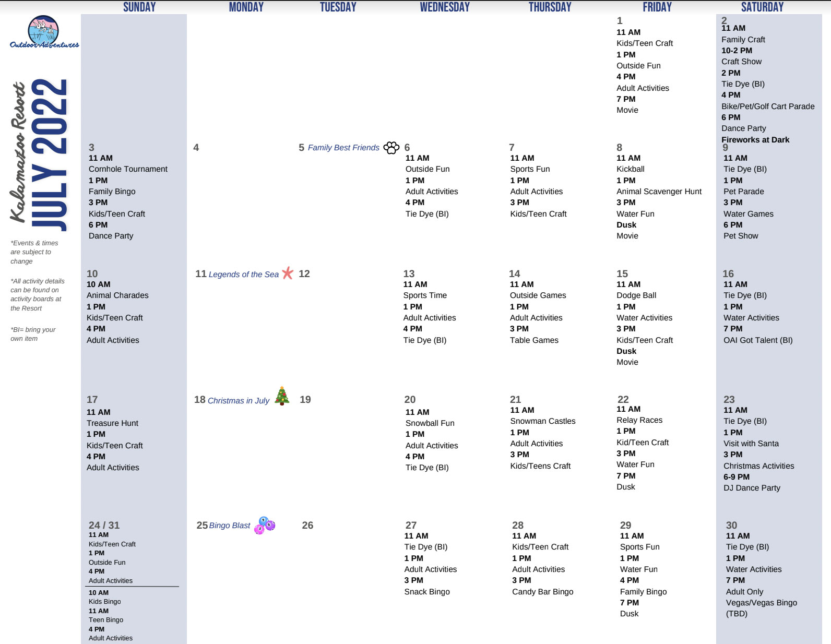The image size is (831, 644).
Task: Click the WEDNESDAY column header
Action: coord(445,7)
